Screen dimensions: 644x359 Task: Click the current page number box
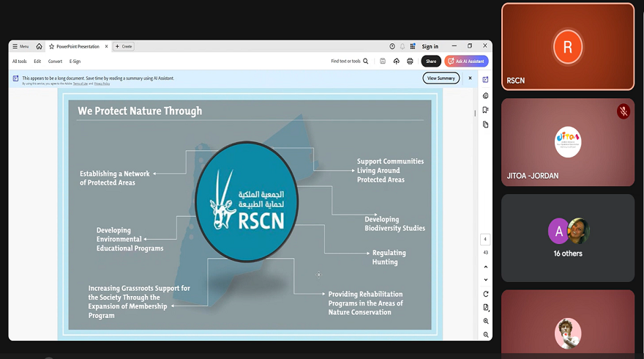point(485,239)
